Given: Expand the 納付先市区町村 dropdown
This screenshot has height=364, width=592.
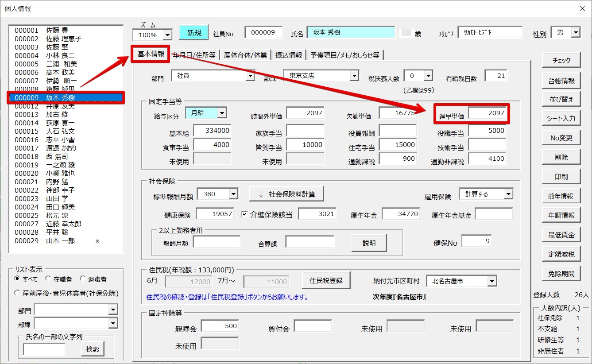Looking at the screenshot, I should click(x=492, y=281).
